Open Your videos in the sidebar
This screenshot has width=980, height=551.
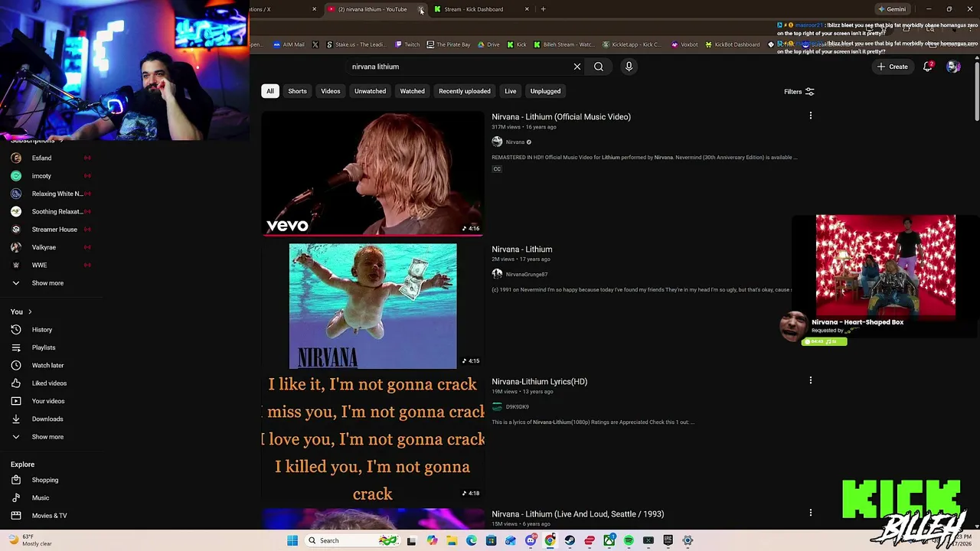pyautogui.click(x=47, y=401)
